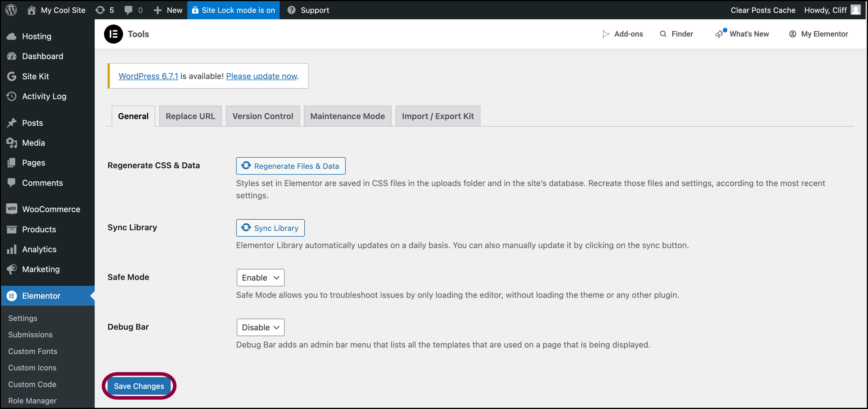
Task: Click the WordPress logo icon
Action: pyautogui.click(x=11, y=10)
